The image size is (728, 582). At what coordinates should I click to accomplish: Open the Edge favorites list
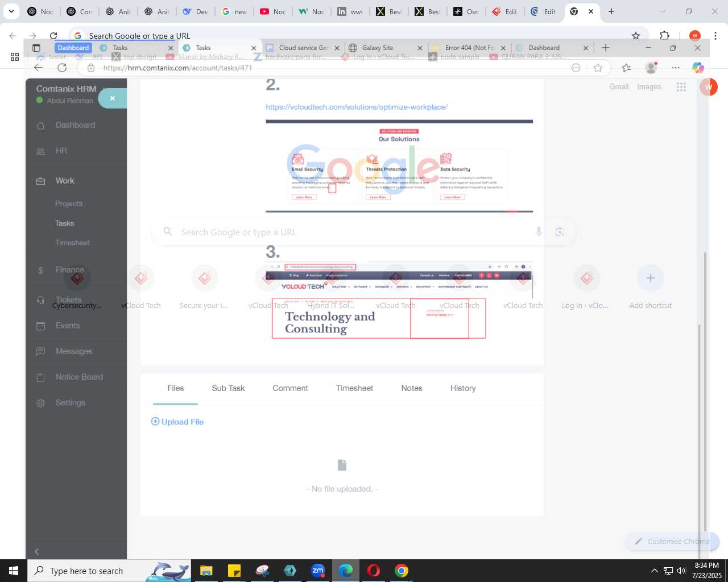626,68
